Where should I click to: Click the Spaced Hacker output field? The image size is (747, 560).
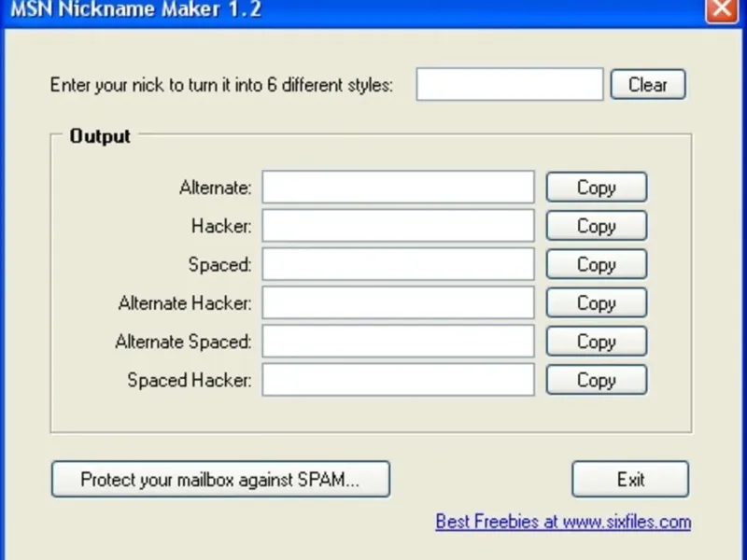coord(399,380)
